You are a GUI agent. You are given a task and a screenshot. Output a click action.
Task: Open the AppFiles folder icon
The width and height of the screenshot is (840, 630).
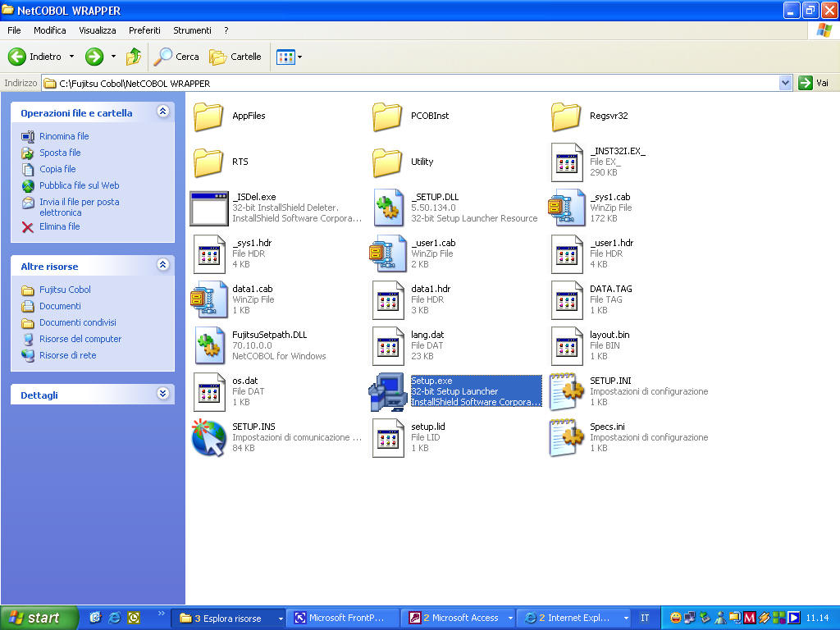208,116
